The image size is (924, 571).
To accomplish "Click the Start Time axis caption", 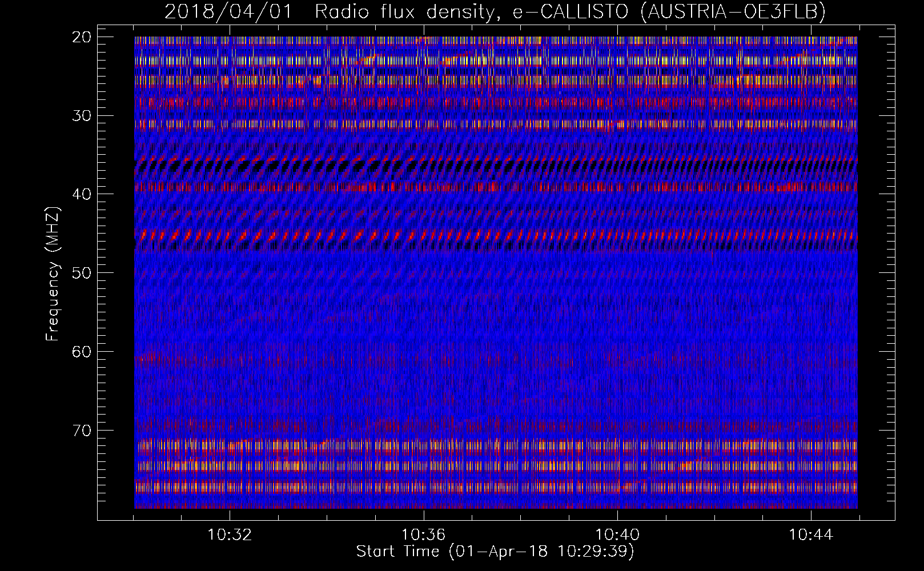I will (x=495, y=552).
